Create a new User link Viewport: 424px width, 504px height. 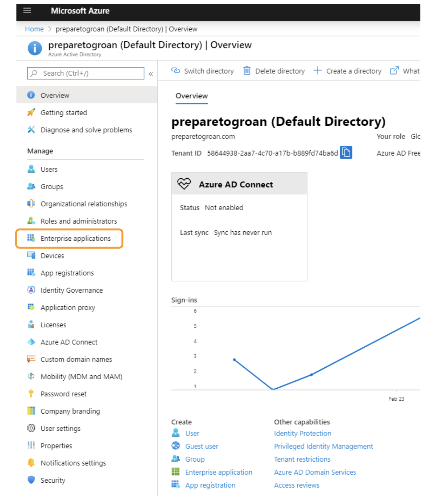[192, 433]
